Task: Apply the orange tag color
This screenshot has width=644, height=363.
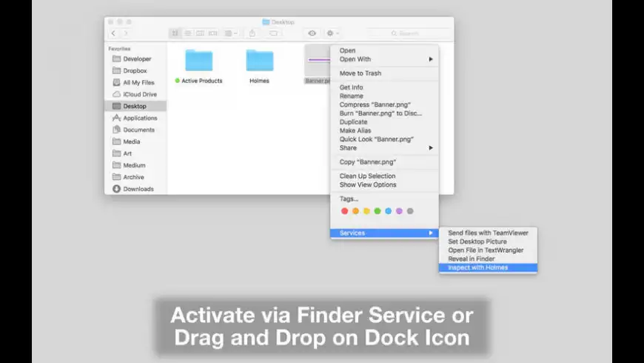Action: tap(355, 211)
